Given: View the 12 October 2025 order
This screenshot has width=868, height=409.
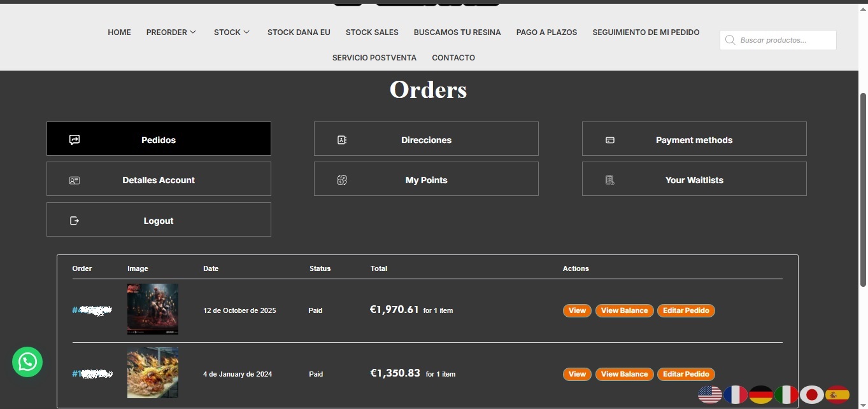Looking at the screenshot, I should [x=577, y=310].
